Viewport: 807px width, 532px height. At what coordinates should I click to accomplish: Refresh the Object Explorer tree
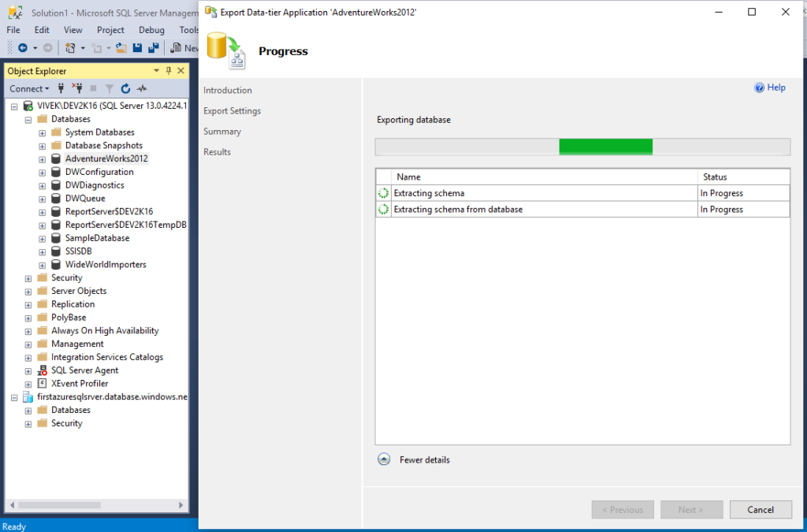127,88
